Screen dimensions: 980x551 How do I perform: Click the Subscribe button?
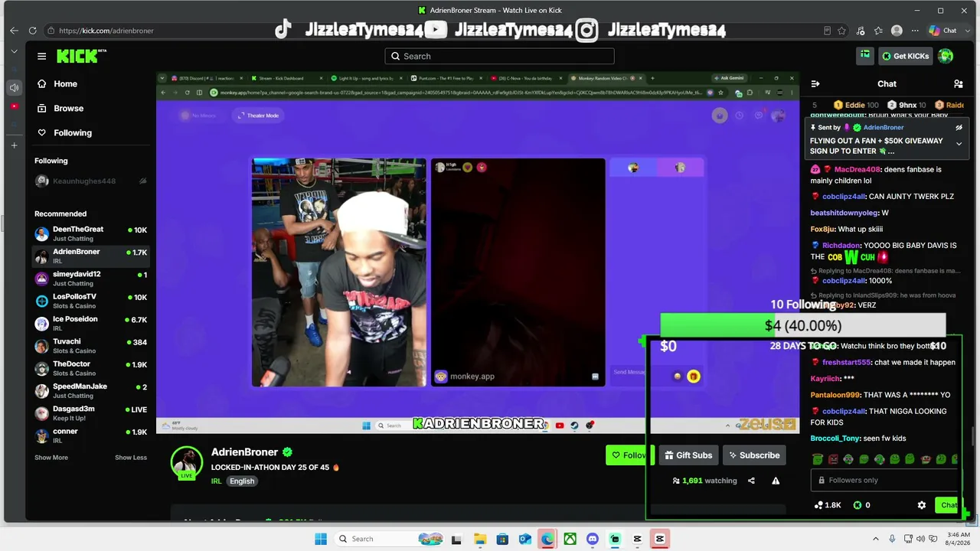coord(754,455)
